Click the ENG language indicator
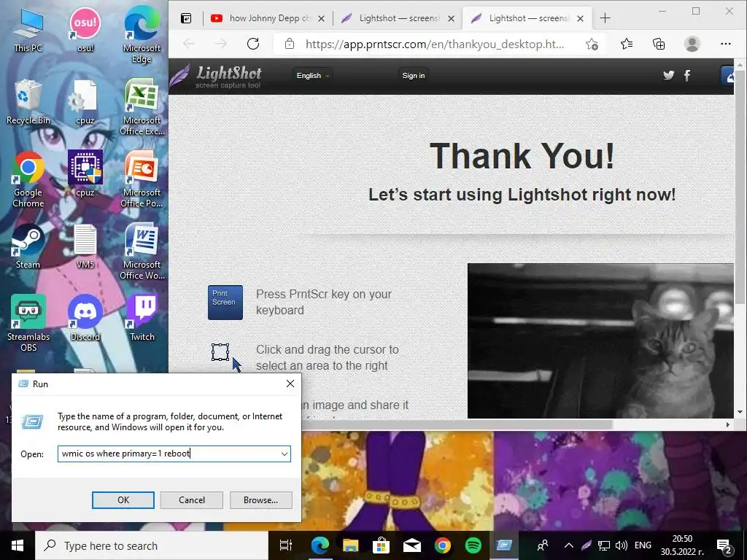Image resolution: width=747 pixels, height=560 pixels. click(x=643, y=545)
